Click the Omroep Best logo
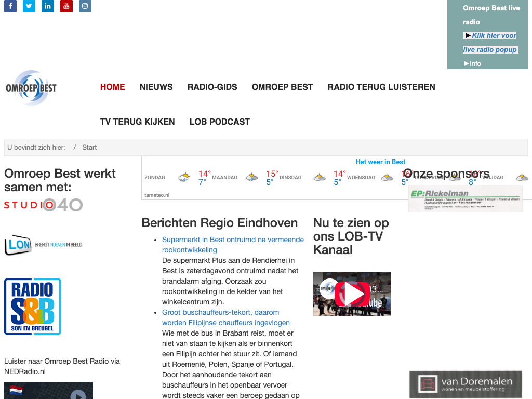 [x=31, y=88]
